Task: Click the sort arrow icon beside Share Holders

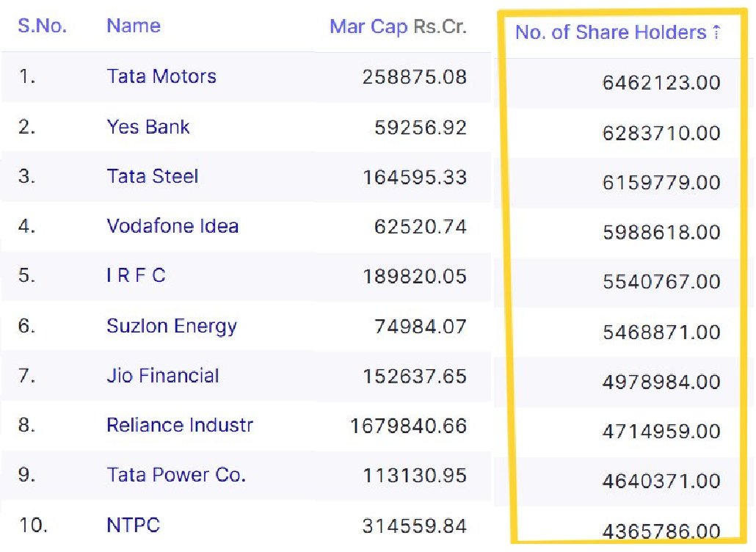Action: 716,32
